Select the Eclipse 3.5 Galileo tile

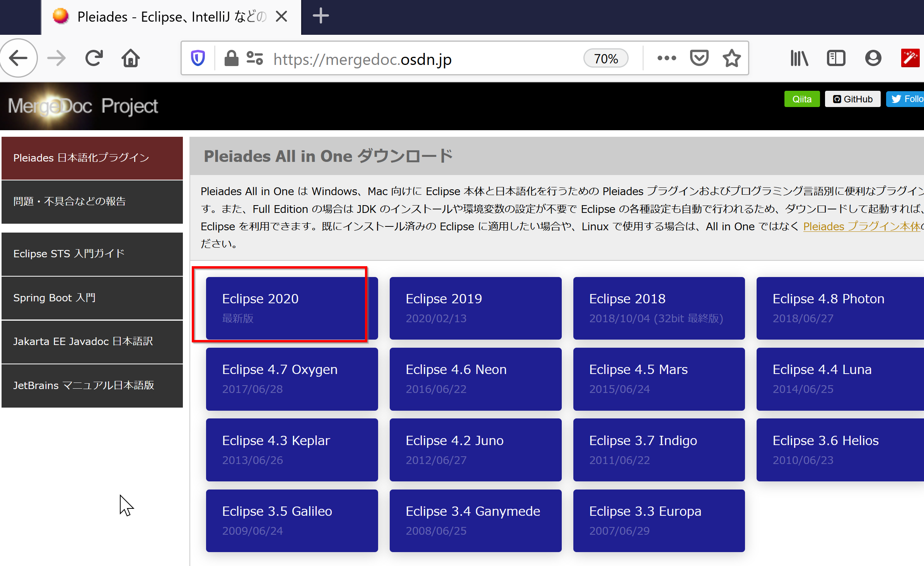[x=292, y=520]
